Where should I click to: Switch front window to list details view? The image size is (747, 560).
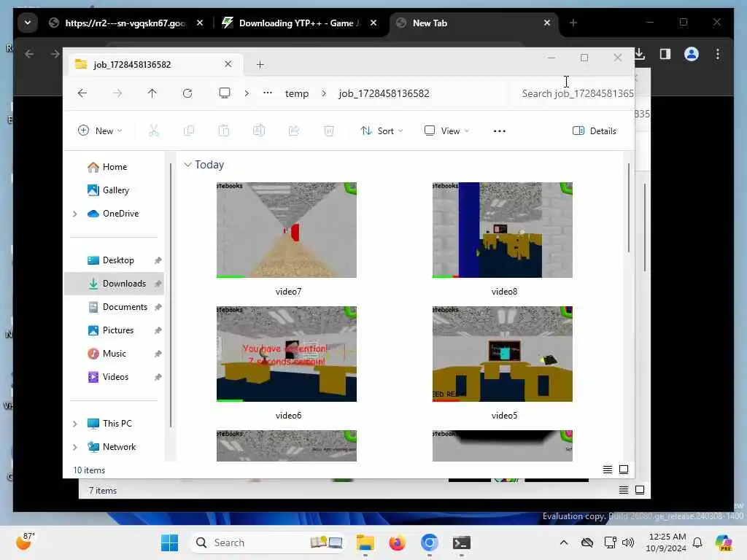(608, 470)
